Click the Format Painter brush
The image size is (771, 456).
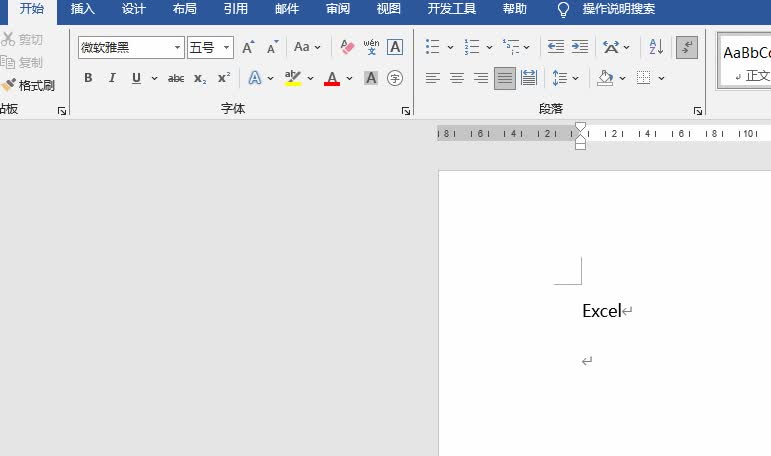8,85
